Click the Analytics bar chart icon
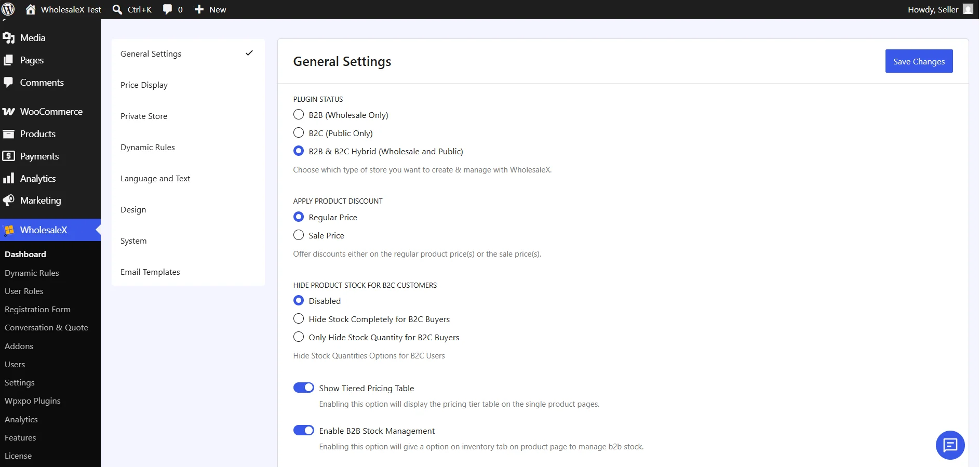 coord(8,179)
